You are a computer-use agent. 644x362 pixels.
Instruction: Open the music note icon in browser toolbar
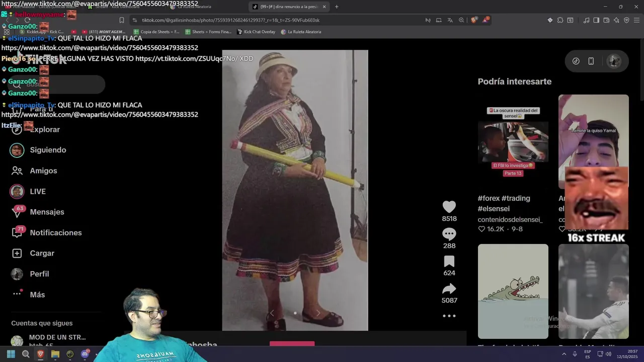coord(586,20)
